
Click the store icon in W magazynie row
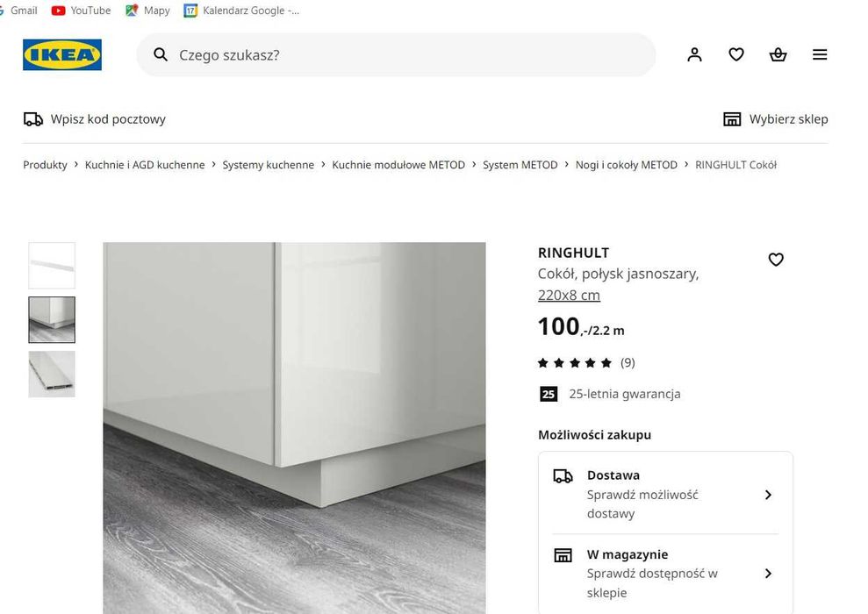[x=563, y=555]
